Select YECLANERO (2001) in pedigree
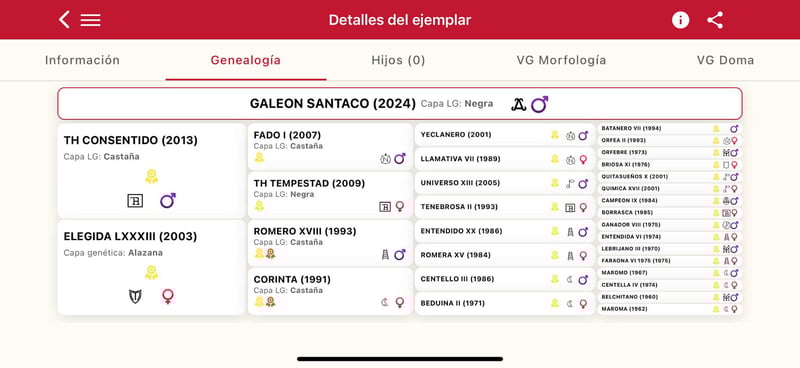 pos(505,135)
